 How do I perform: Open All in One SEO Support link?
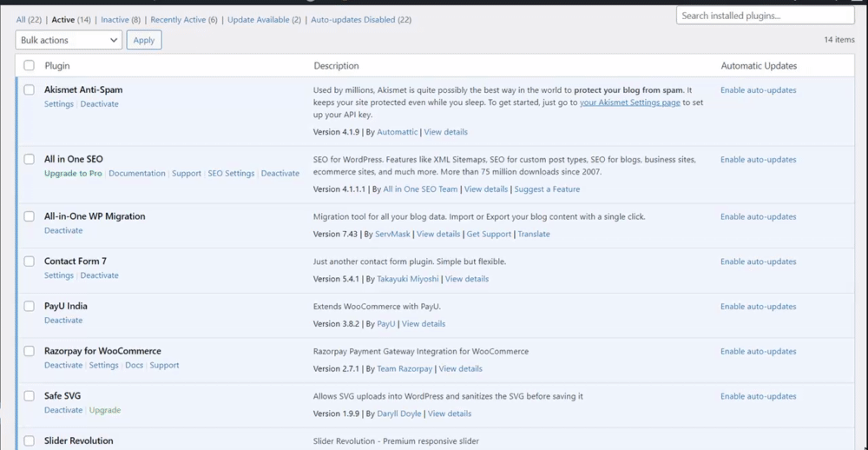(x=187, y=174)
